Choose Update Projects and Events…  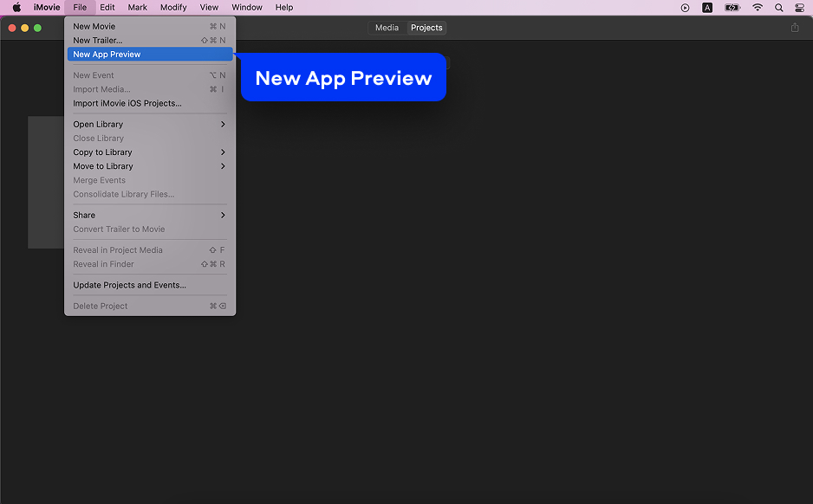click(150, 285)
